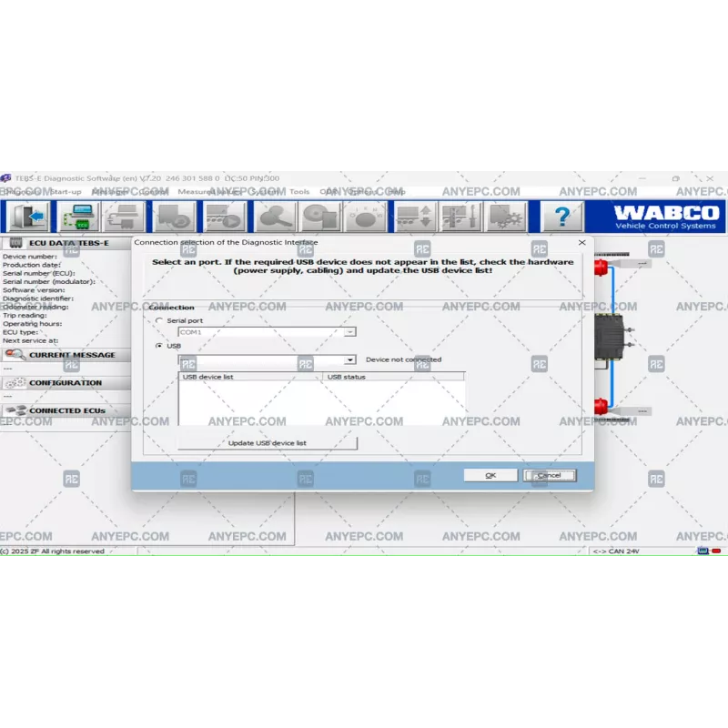The height and width of the screenshot is (728, 728).
Task: Open the USB device selection dropdown
Action: click(x=351, y=360)
